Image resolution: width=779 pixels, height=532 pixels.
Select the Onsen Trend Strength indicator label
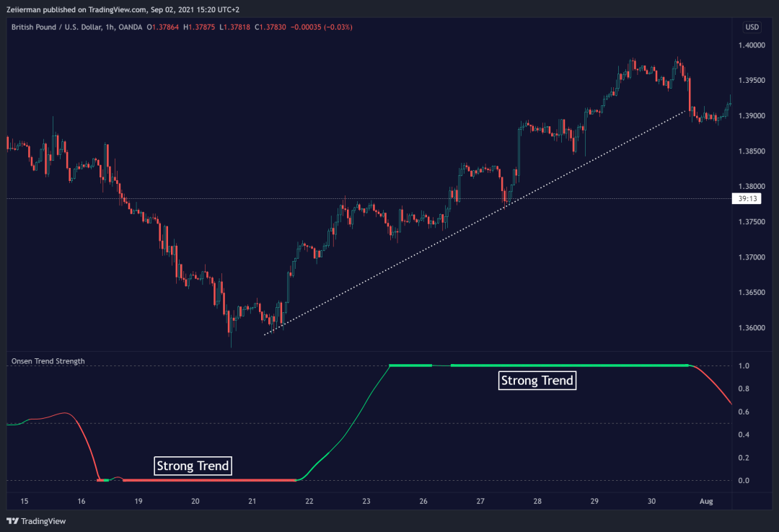[x=48, y=361]
